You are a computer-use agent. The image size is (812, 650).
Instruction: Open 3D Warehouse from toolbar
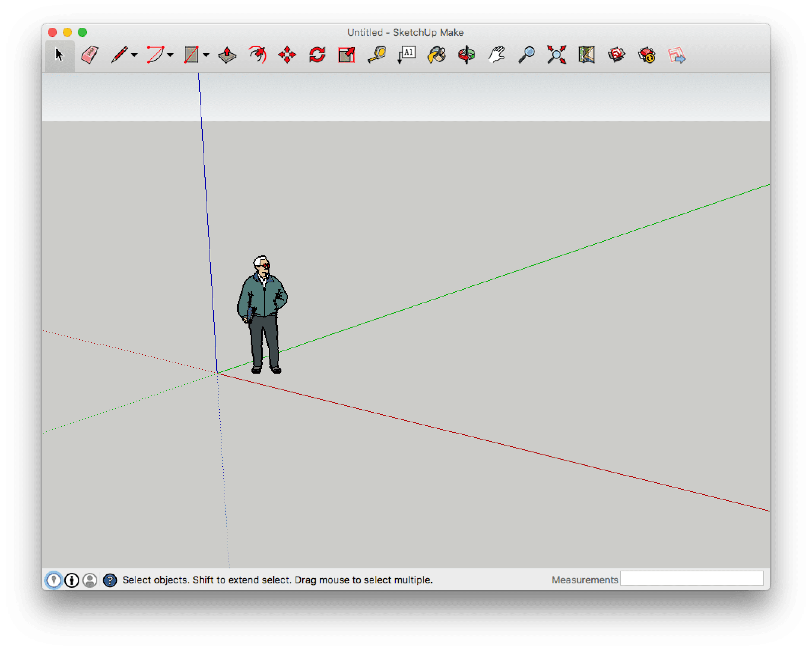click(x=617, y=55)
